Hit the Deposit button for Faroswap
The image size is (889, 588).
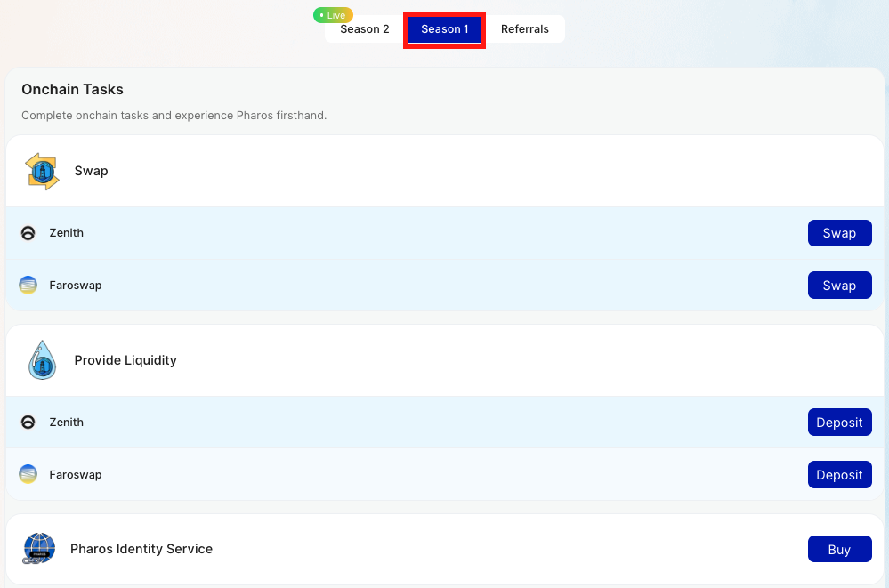839,475
